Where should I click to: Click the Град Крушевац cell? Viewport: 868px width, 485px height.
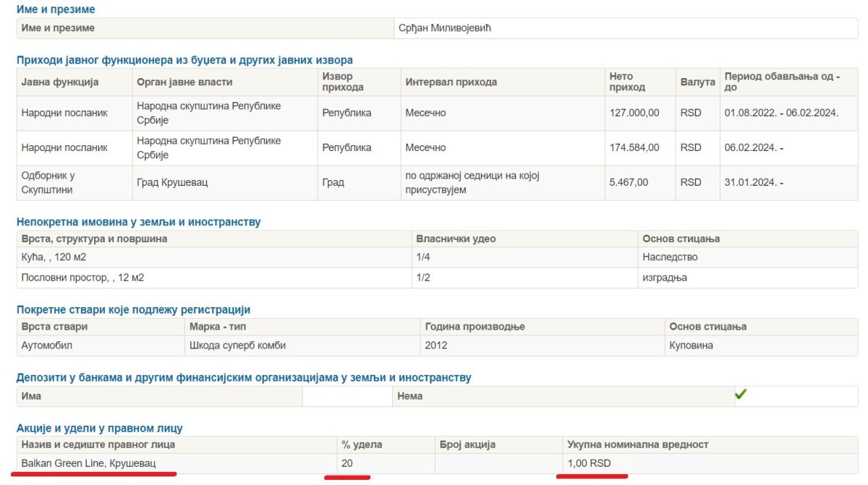tap(172, 182)
